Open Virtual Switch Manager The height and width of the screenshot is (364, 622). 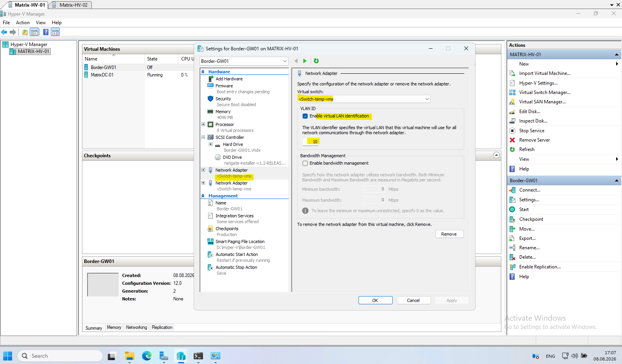[x=545, y=92]
